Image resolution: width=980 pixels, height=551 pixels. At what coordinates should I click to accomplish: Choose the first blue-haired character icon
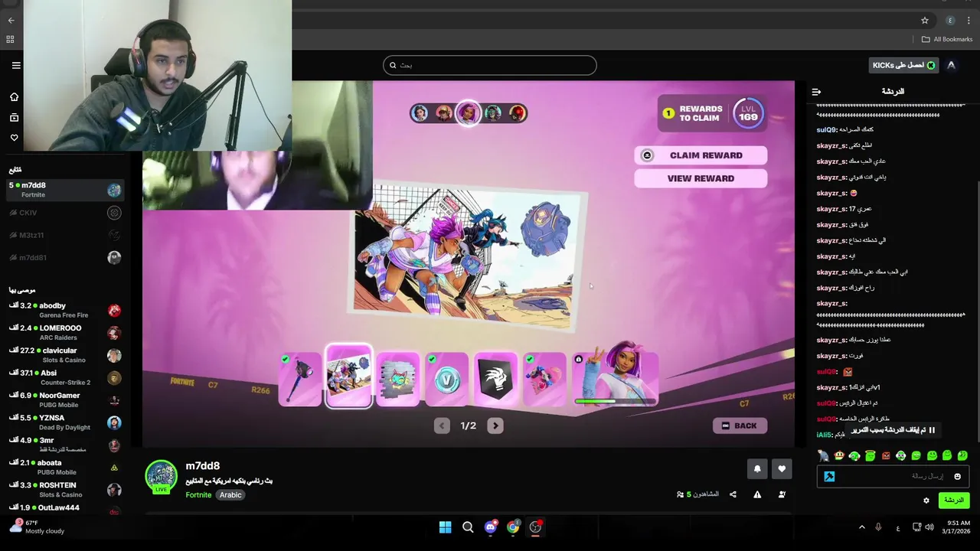[420, 113]
